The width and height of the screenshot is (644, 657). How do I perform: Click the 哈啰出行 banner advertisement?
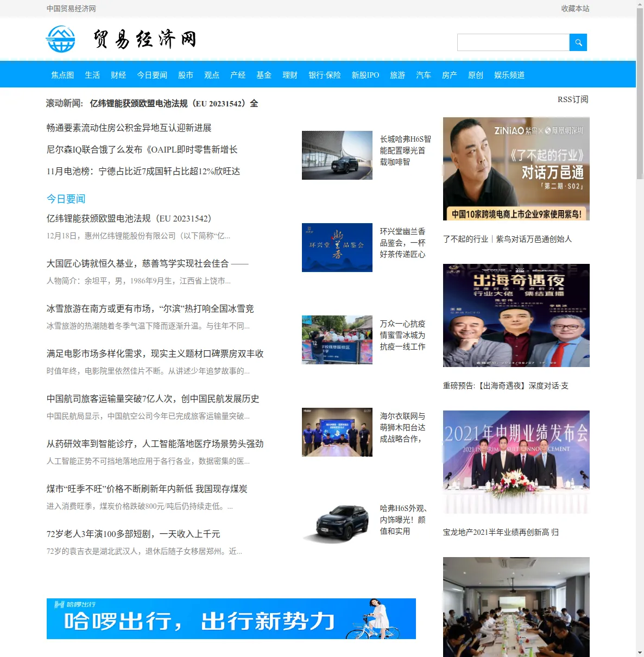tap(231, 619)
